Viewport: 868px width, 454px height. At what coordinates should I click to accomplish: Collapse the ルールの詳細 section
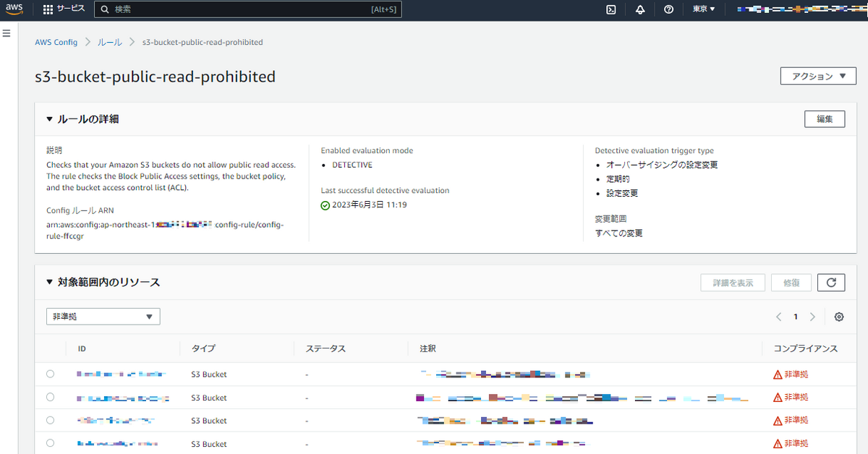[82, 119]
